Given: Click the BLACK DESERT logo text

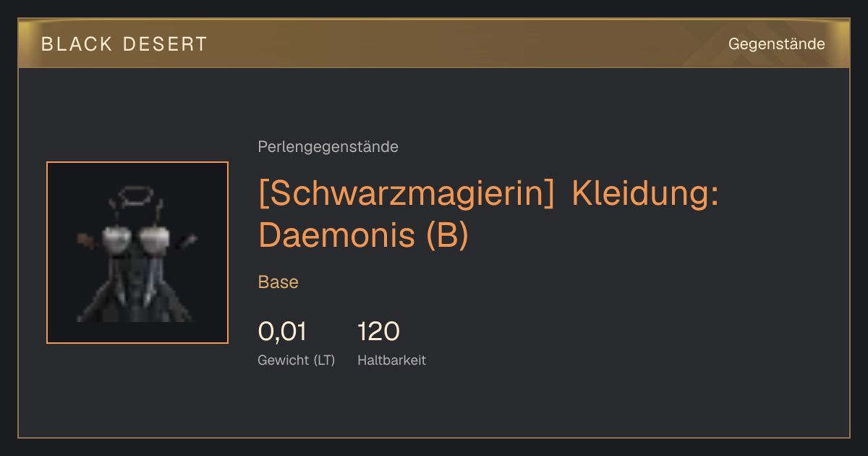Looking at the screenshot, I should tap(124, 44).
